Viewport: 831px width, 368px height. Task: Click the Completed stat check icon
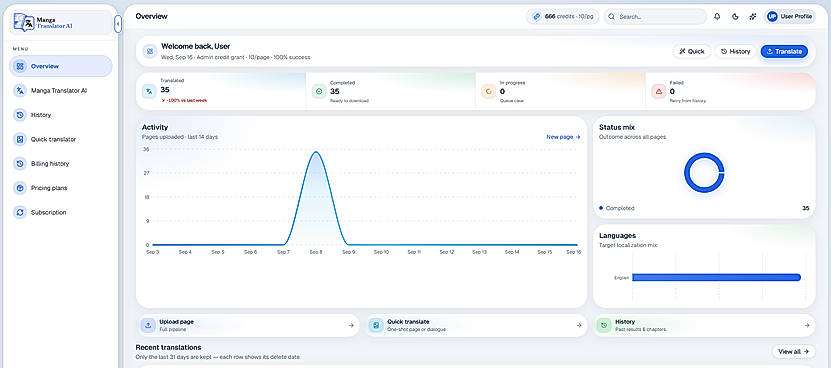click(x=319, y=91)
